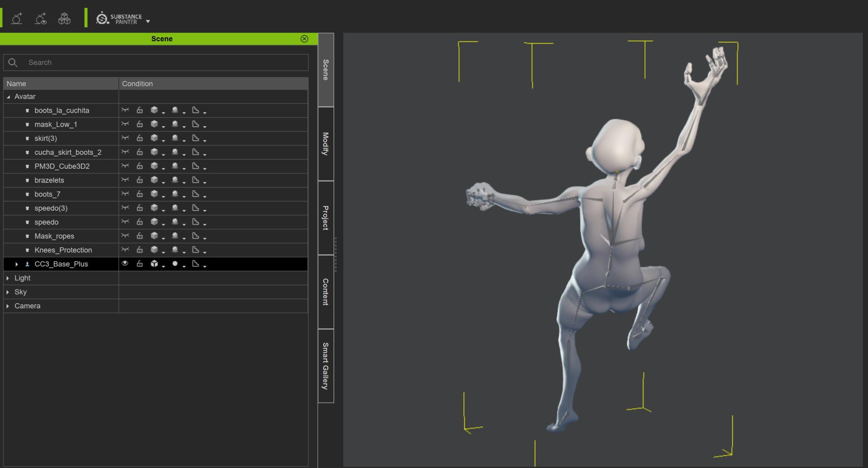Expand the CC3_Base_Plus node

pyautogui.click(x=16, y=264)
